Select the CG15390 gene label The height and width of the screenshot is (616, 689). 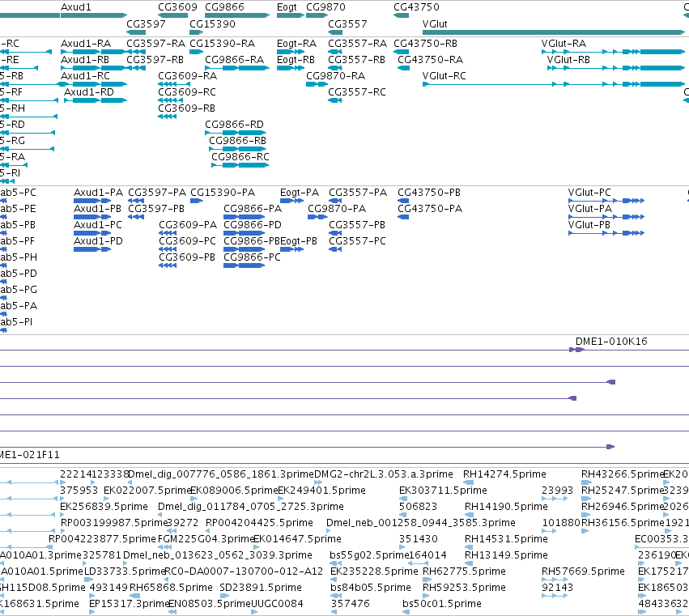212,23
